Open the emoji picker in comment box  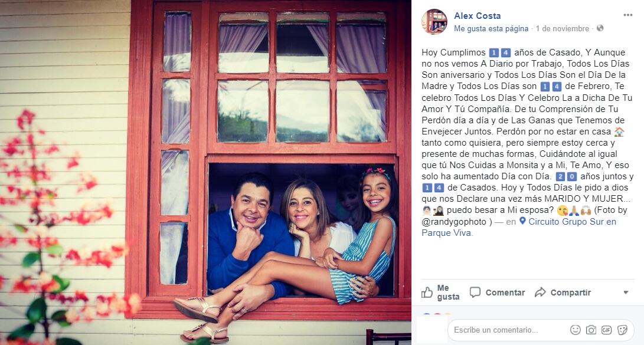[576, 330]
